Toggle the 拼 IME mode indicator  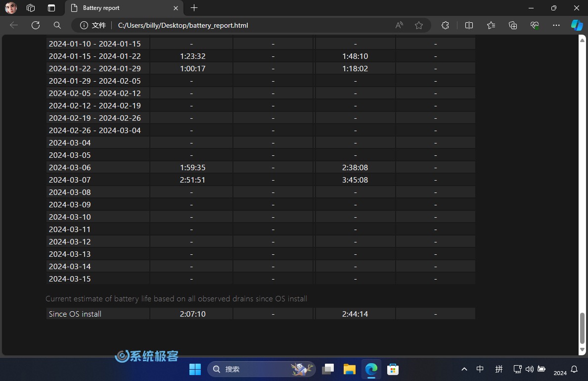tap(499, 369)
